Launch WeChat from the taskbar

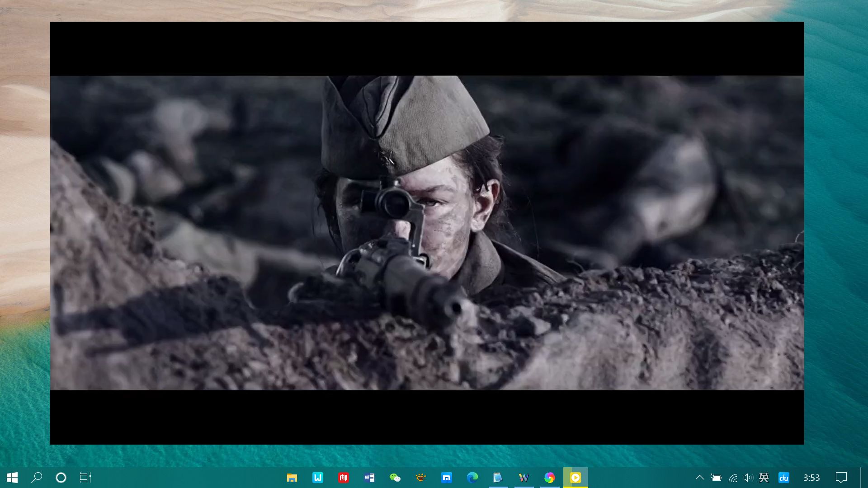pos(395,478)
